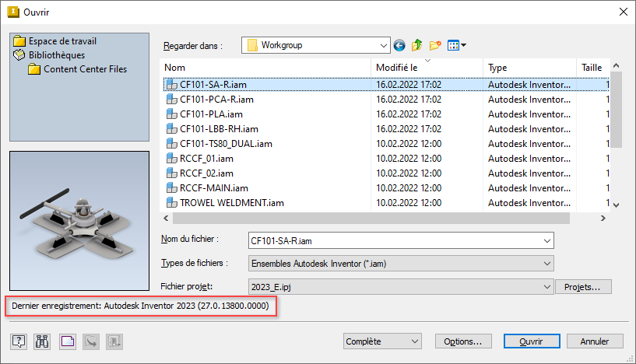Expand the Nom du fichier dropdown
The image size is (636, 364).
click(x=546, y=241)
